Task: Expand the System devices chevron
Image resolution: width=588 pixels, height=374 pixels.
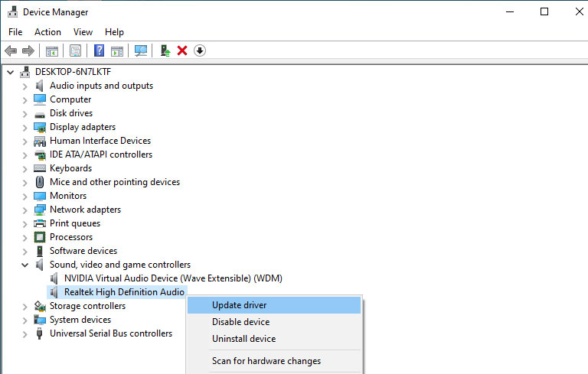Action: [24, 320]
